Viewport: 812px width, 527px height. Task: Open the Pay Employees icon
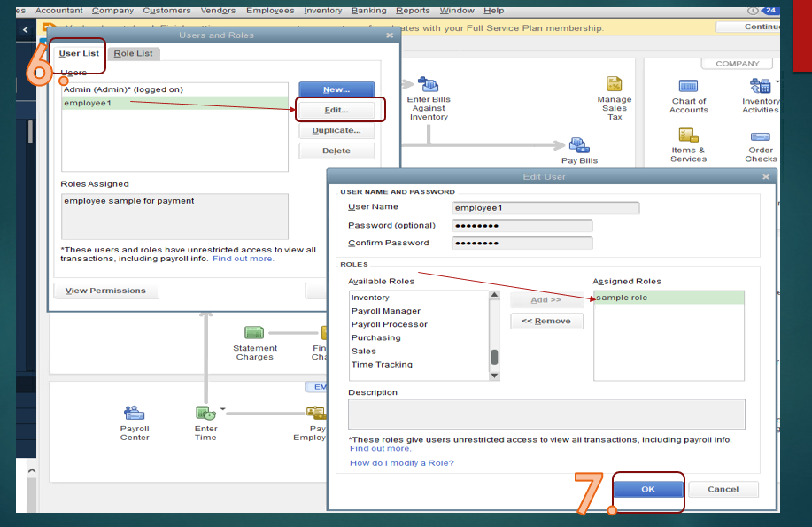pyautogui.click(x=316, y=413)
